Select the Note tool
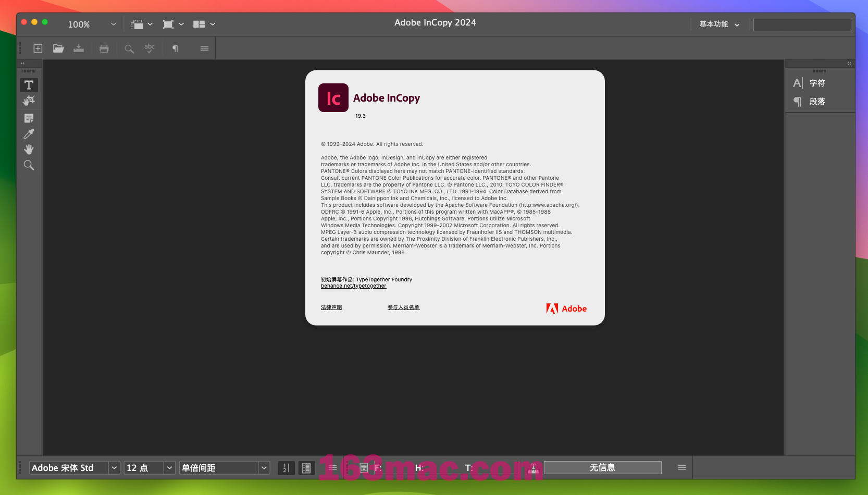This screenshot has height=495, width=868. click(29, 118)
